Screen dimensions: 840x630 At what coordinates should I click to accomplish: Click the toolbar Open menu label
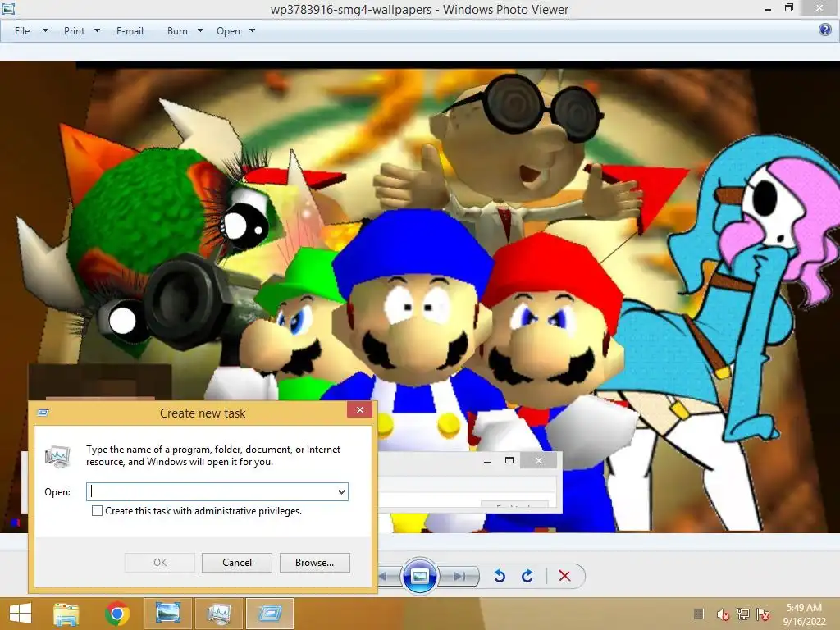point(228,31)
